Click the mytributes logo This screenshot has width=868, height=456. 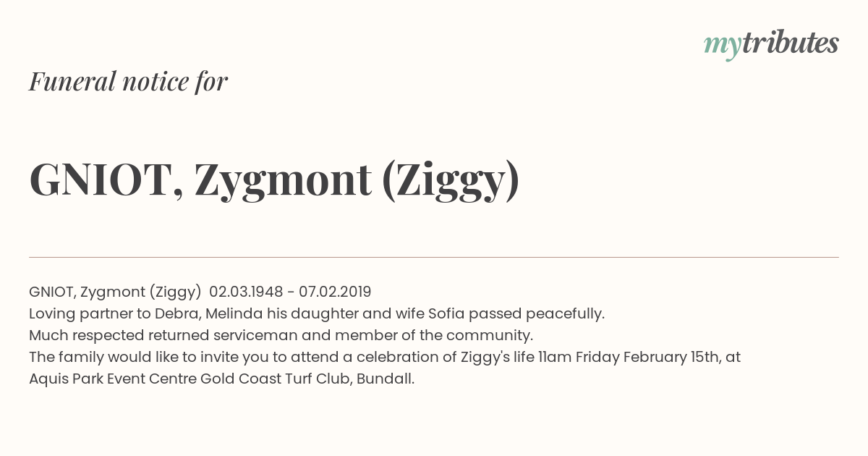771,44
